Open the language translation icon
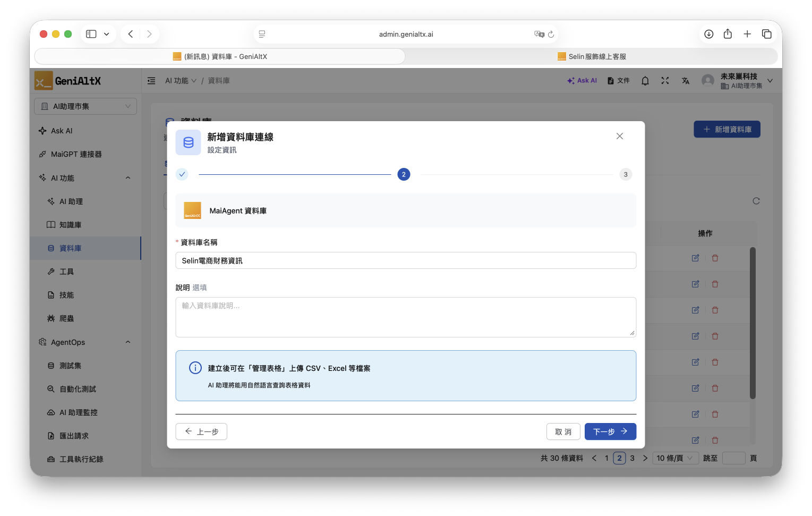Image resolution: width=812 pixels, height=516 pixels. pyautogui.click(x=686, y=81)
